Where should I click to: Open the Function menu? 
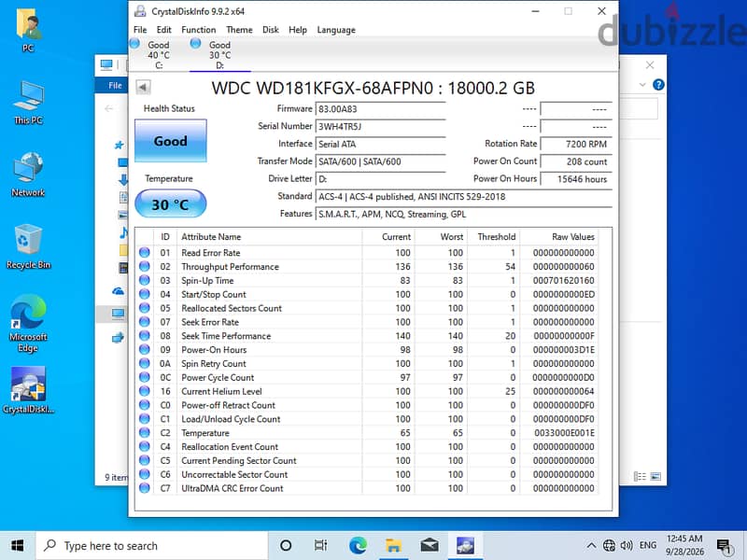[198, 30]
